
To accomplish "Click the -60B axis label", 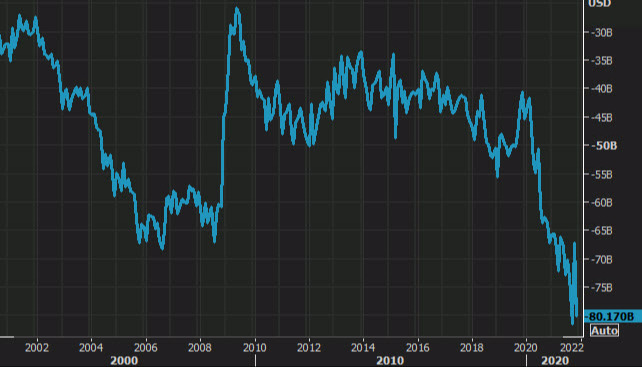I will pos(601,202).
